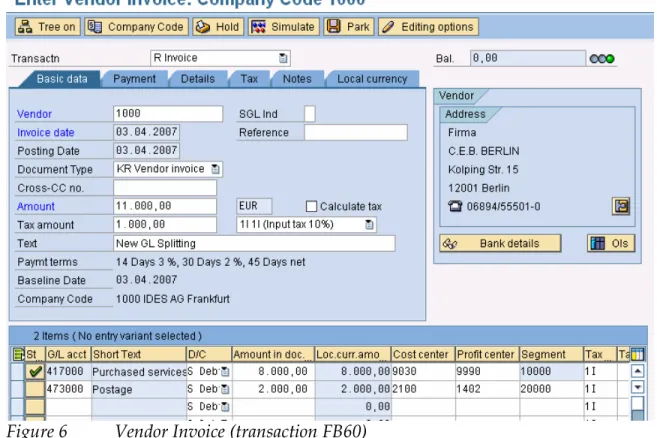The image size is (657, 438).
Task: Click Profit center cell 1402
Action: pos(487,389)
